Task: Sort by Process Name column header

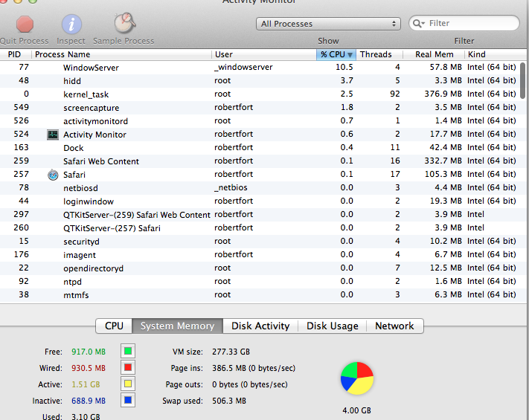Action: coord(121,54)
